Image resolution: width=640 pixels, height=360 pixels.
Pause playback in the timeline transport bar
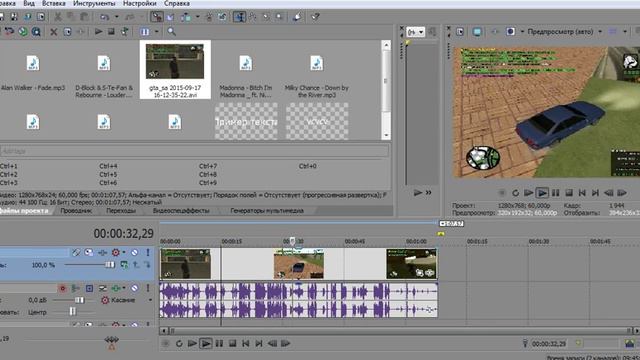tap(219, 344)
